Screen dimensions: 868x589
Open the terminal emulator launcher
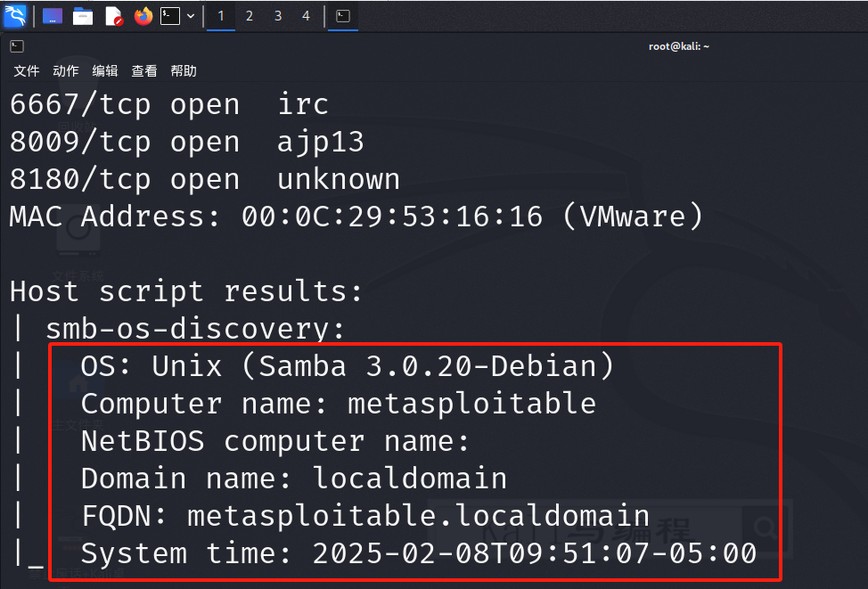pyautogui.click(x=170, y=16)
